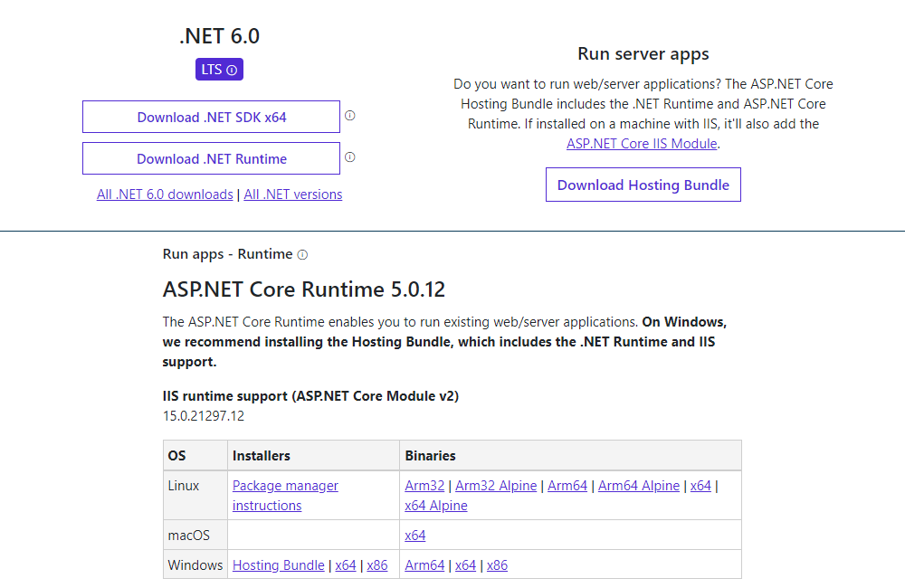Go to the All .NET versions link
The image size is (905, 588).
pyautogui.click(x=293, y=194)
